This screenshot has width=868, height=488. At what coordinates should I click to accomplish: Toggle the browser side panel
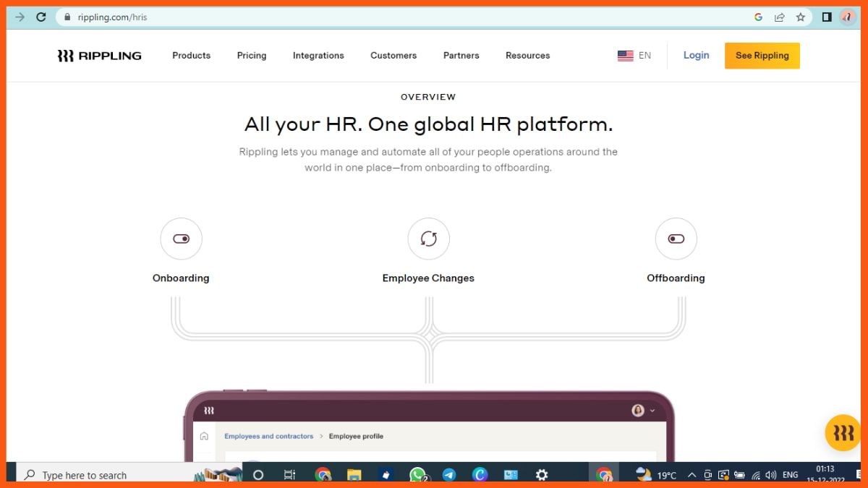tap(826, 16)
